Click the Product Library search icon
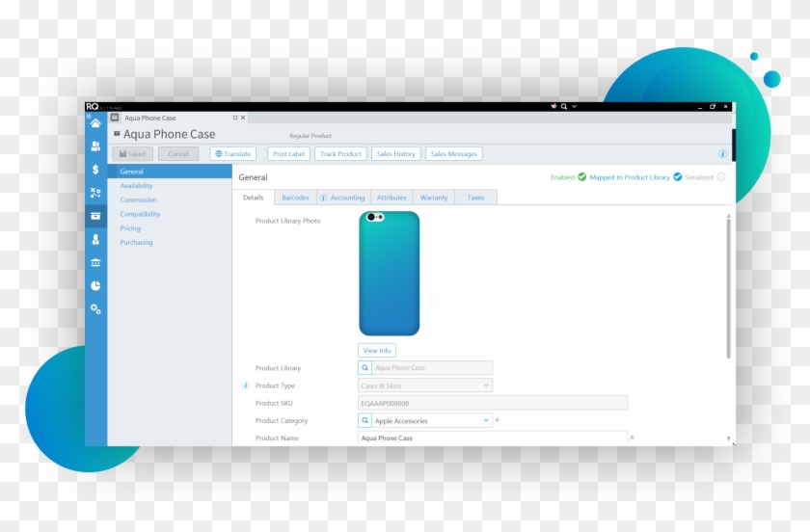The width and height of the screenshot is (810, 532). click(x=364, y=368)
